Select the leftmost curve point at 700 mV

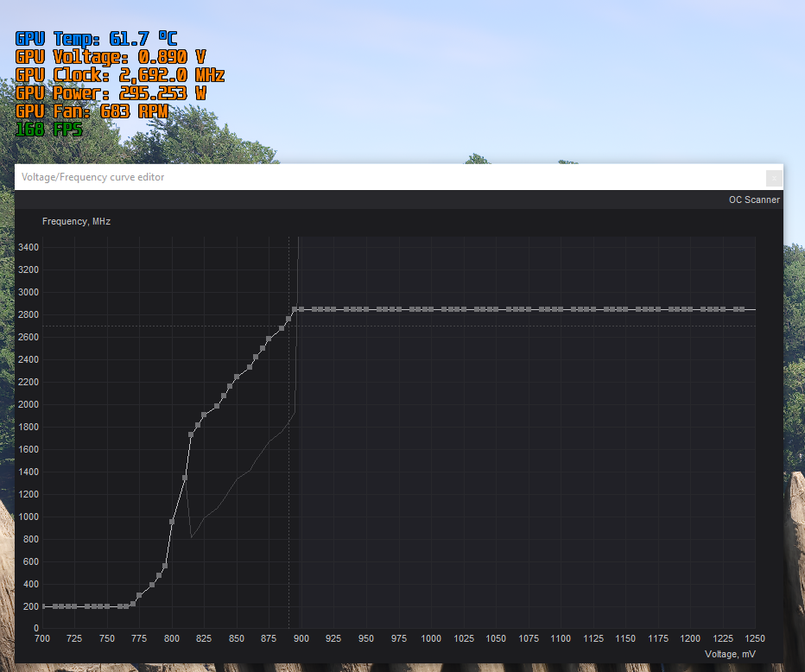coord(43,606)
